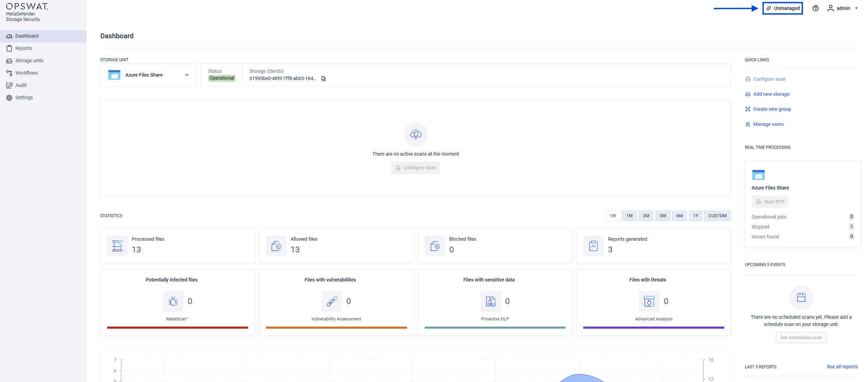Click the Workflows branch icon
Image resolution: width=868 pixels, height=382 pixels.
(x=9, y=73)
